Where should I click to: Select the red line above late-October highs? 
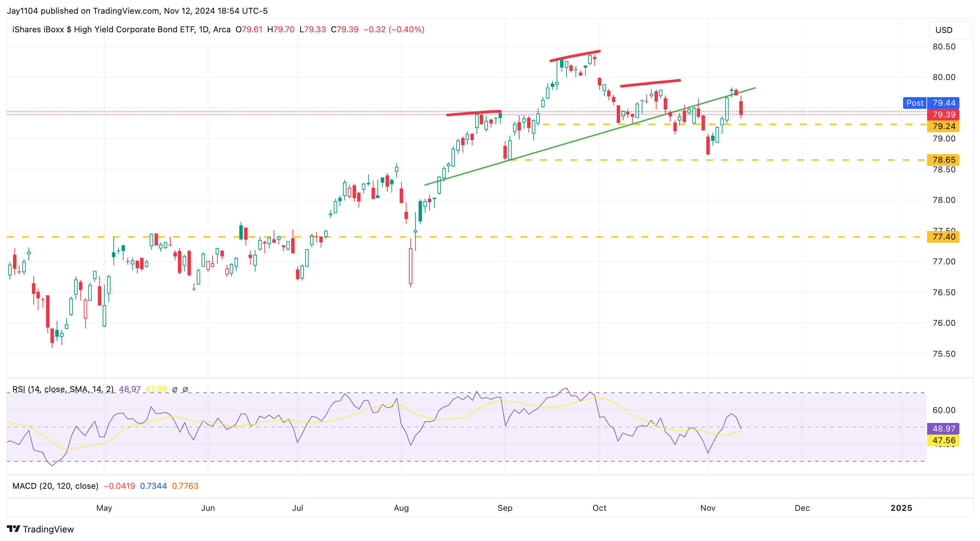pyautogui.click(x=650, y=83)
